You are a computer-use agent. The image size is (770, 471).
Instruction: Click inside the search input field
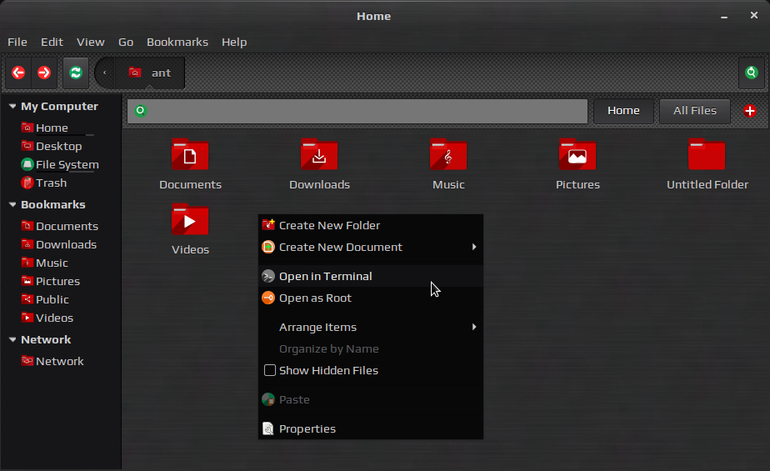[x=358, y=111]
